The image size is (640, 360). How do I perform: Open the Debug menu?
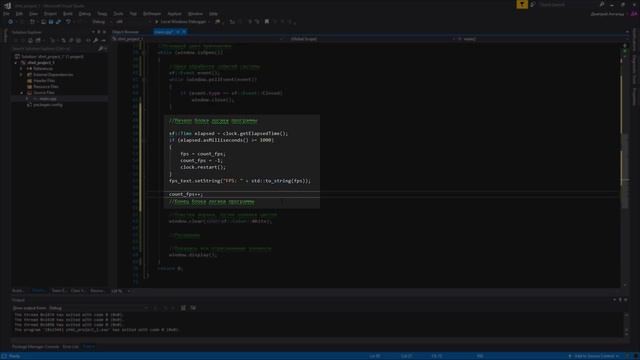[x=84, y=13]
